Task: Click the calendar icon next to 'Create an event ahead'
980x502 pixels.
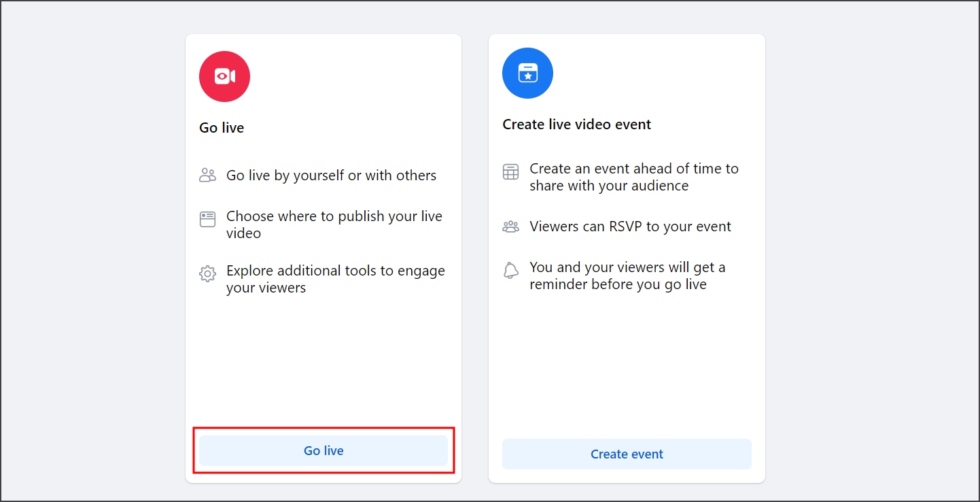Action: (x=510, y=171)
